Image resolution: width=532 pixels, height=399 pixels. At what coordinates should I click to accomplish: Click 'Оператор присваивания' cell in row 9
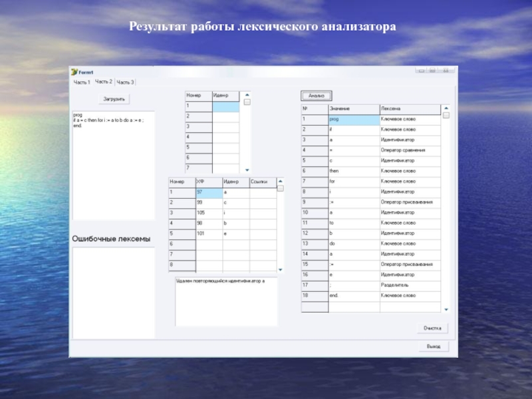point(410,202)
